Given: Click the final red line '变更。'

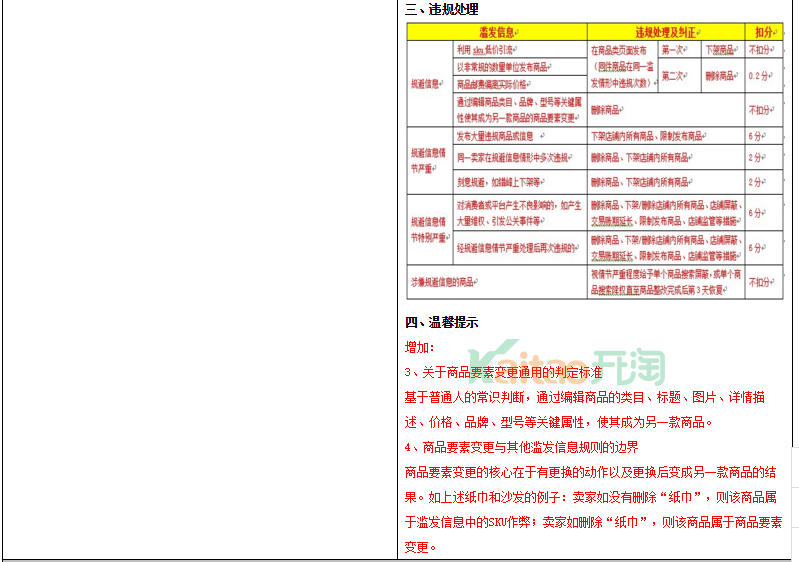Looking at the screenshot, I should point(420,547).
